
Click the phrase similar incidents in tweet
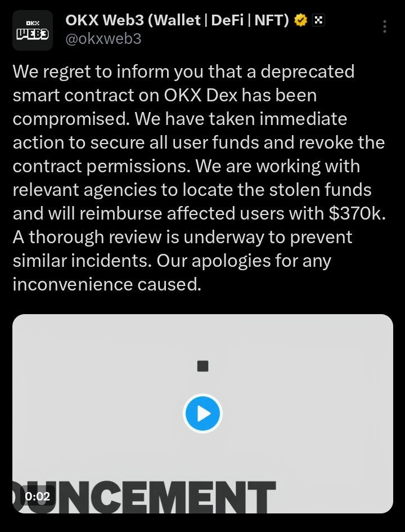point(82,261)
